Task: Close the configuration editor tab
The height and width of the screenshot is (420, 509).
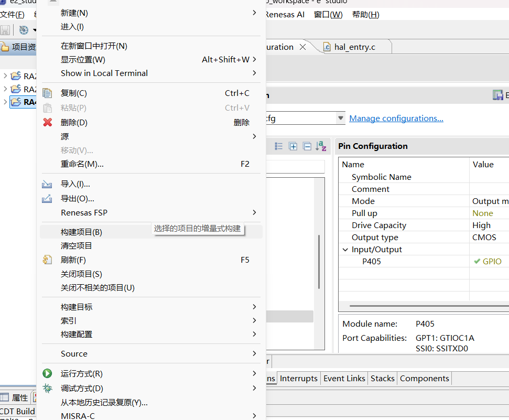Action: [x=303, y=47]
